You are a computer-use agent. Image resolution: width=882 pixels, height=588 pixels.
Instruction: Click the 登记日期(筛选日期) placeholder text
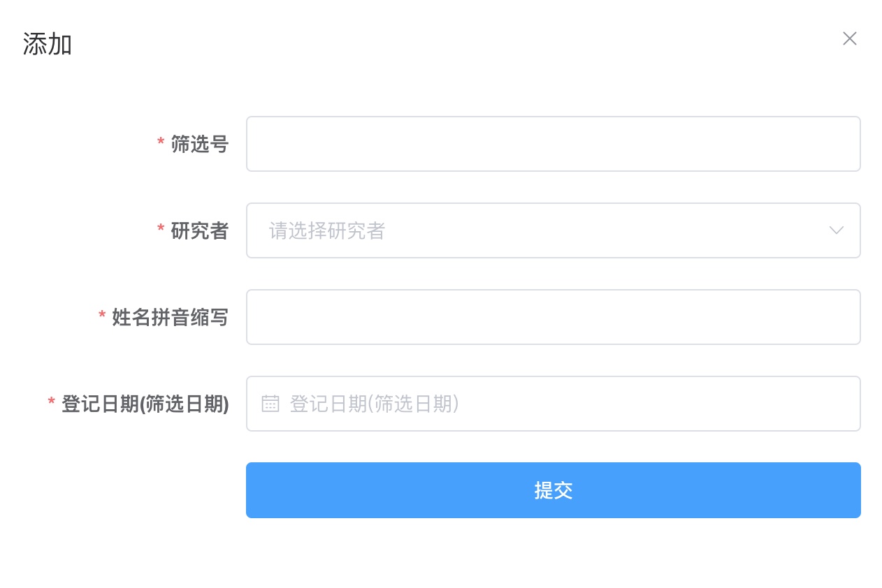[x=373, y=404]
